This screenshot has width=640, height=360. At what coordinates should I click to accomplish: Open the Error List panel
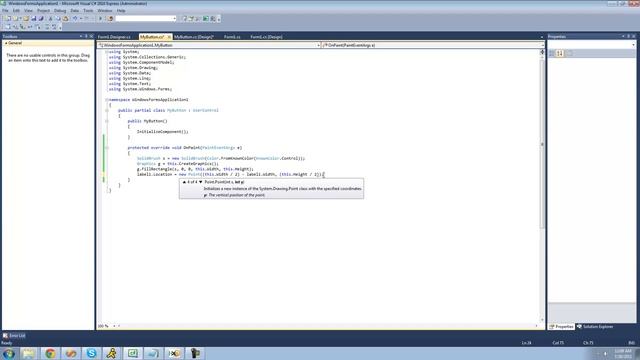(x=14, y=336)
